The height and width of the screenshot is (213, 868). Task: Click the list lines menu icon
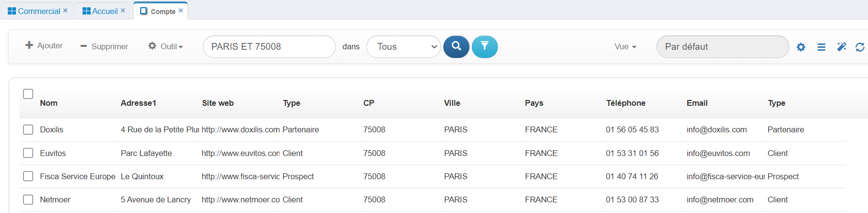[821, 47]
